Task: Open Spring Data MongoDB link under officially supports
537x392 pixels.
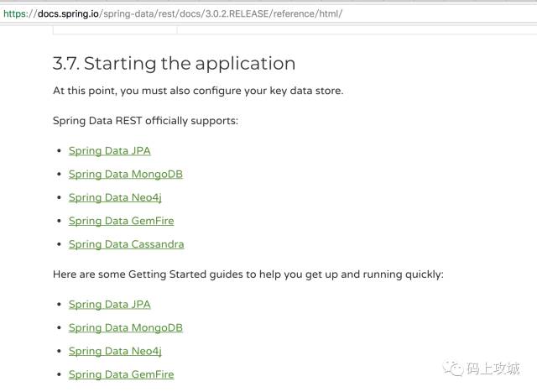Action: pos(126,175)
